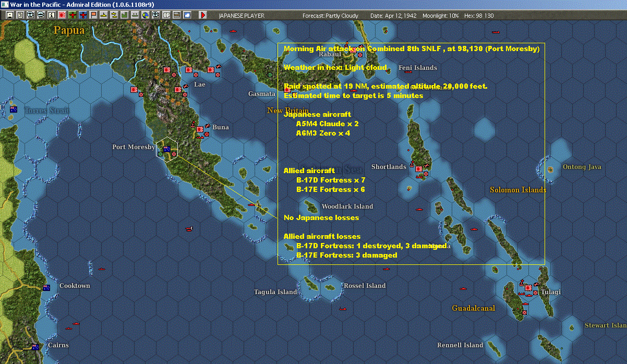Click the rising sun flag toolbar icon
The width and height of the screenshot is (627, 364).
(62, 15)
